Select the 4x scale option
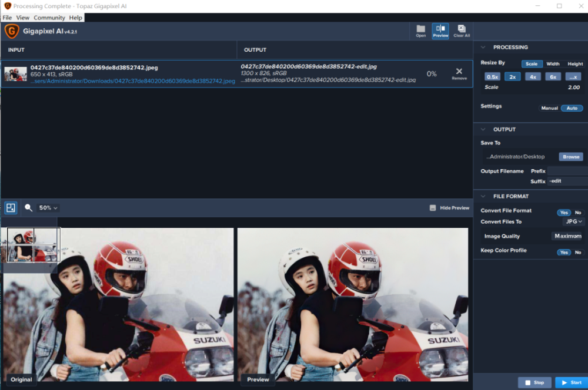 (532, 77)
